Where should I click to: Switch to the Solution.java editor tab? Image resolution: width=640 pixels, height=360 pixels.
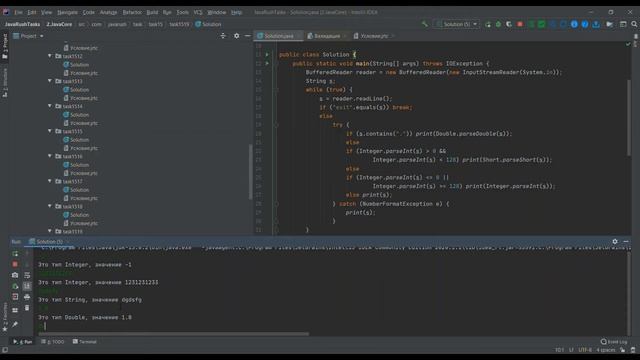[x=278, y=36]
